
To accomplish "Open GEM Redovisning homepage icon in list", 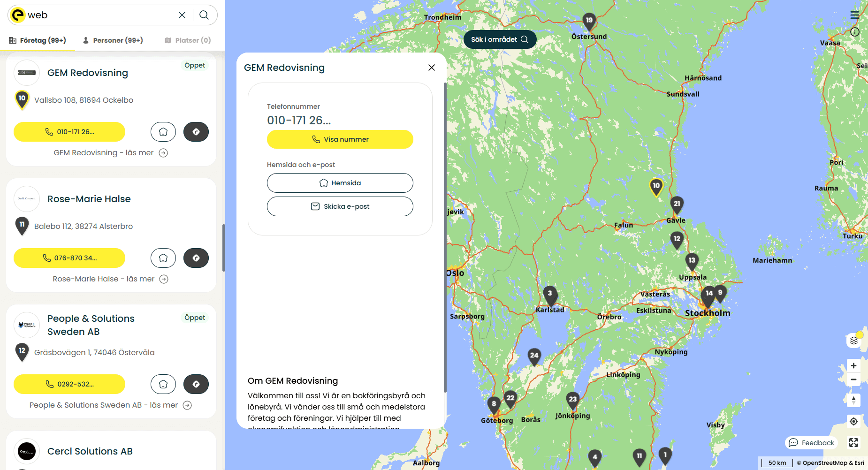I will click(x=163, y=132).
